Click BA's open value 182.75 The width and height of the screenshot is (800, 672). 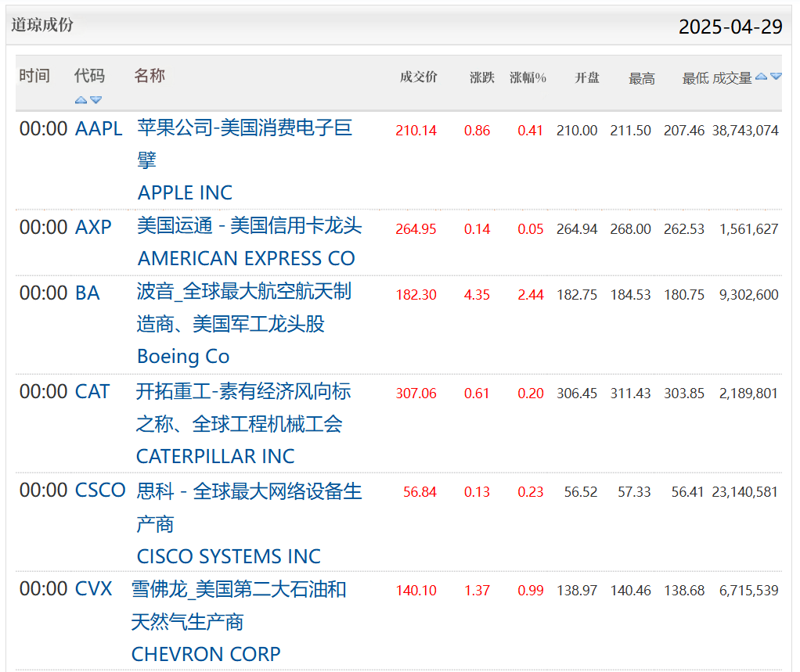coord(577,295)
